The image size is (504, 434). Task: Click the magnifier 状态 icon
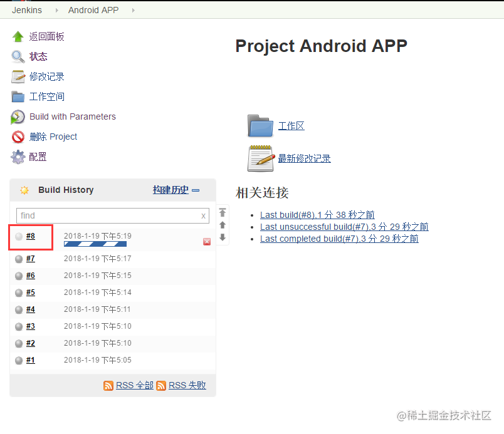click(18, 57)
